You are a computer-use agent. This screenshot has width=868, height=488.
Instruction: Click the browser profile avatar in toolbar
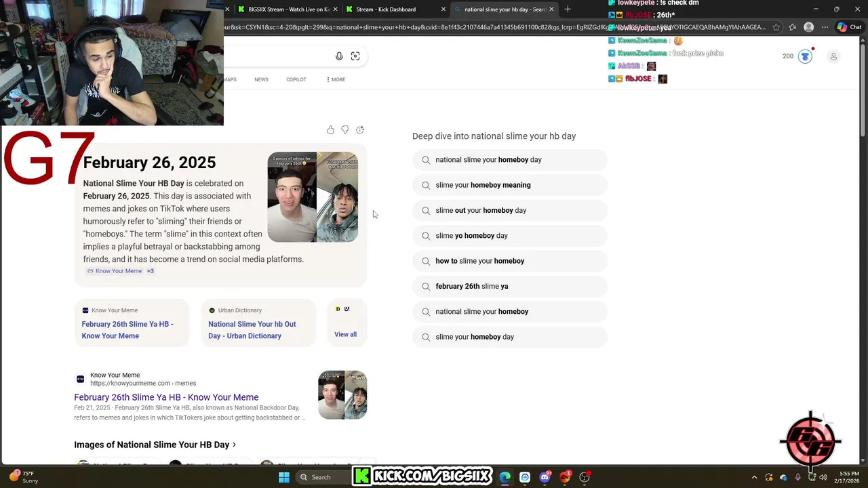[x=808, y=27]
